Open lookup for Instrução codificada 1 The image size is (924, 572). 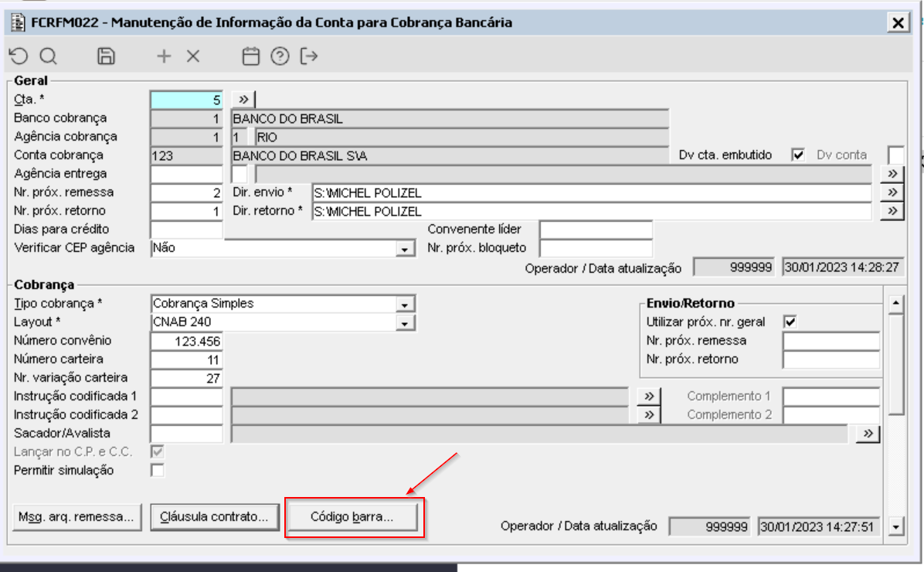point(649,397)
